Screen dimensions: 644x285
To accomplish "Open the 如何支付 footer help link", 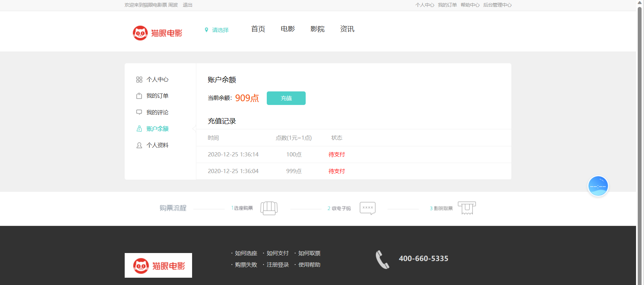I will [x=278, y=253].
